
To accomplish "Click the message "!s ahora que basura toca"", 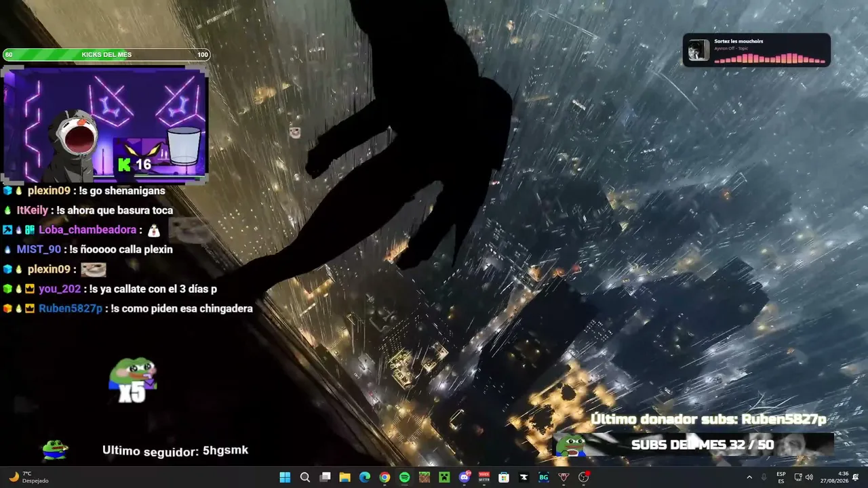I will 115,210.
